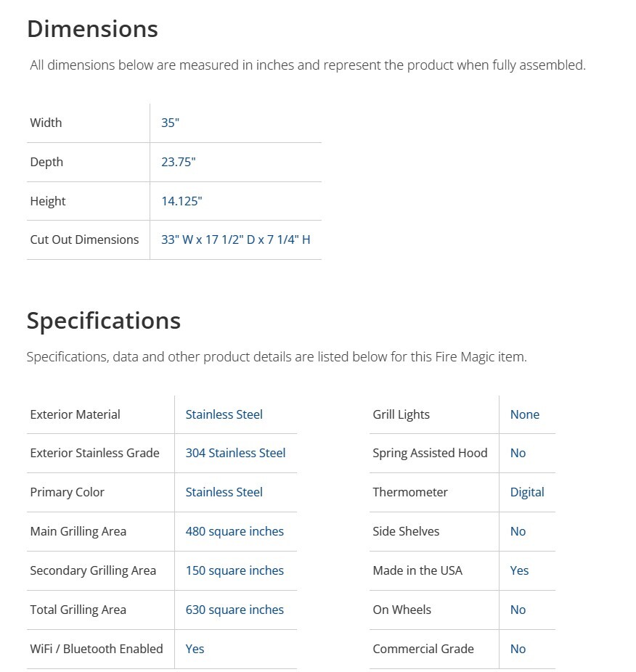Select the 23.75" Depth value
This screenshot has height=672, width=636.
[178, 162]
